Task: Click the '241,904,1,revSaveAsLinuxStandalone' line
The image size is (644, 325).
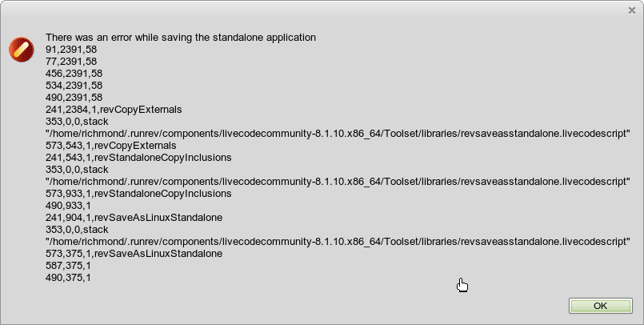Action: coord(134,218)
